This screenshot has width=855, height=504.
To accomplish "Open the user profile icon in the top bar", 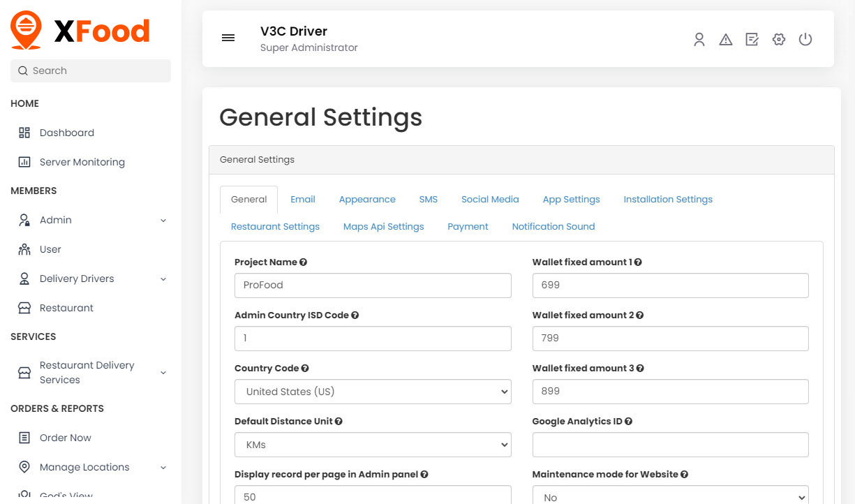I will point(699,40).
